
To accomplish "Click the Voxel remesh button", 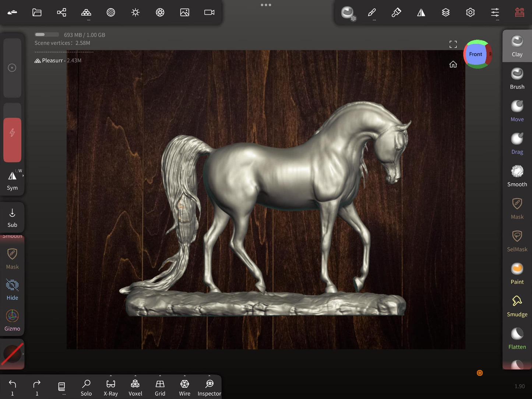I will click(x=135, y=388).
